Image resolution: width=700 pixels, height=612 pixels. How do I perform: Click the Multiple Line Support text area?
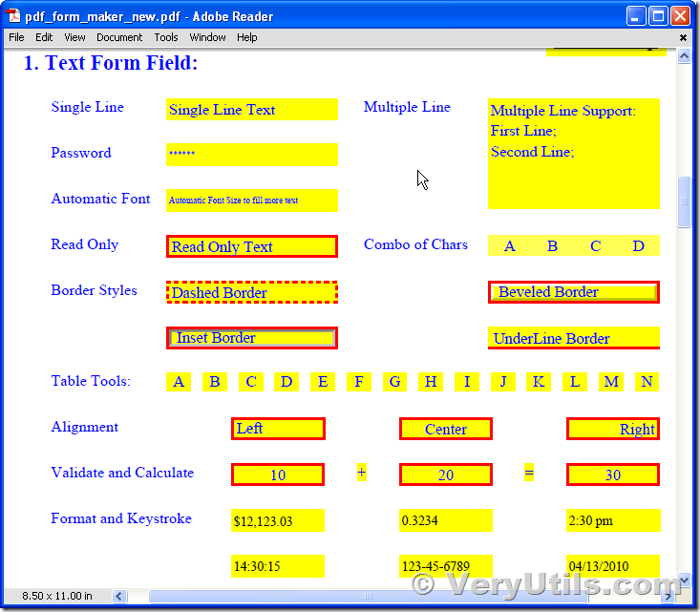click(574, 154)
